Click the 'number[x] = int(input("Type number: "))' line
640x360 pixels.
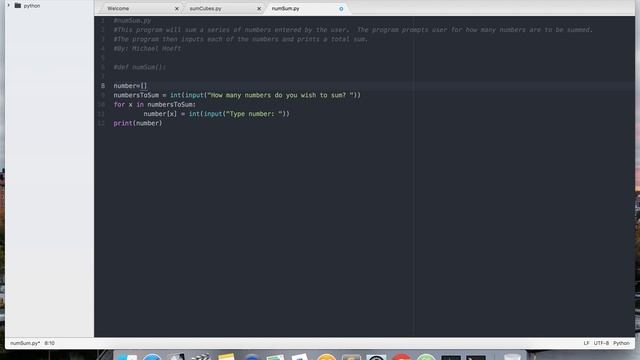coord(216,114)
